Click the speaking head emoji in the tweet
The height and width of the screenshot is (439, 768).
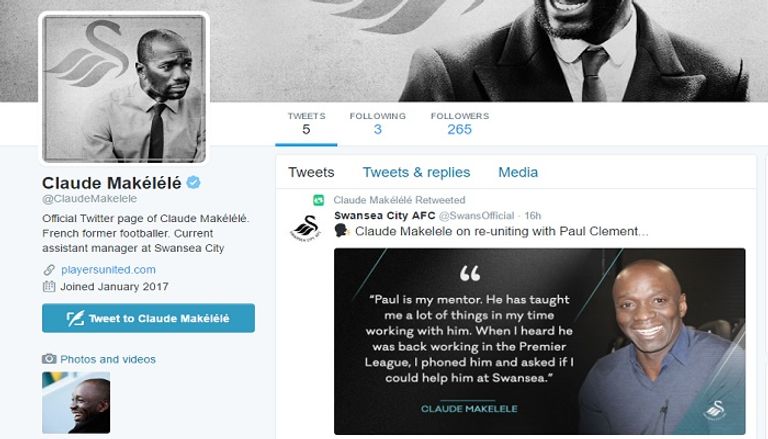click(x=341, y=231)
